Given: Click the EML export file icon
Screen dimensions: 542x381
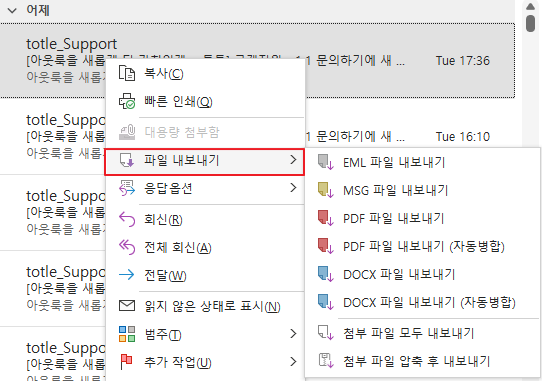Looking at the screenshot, I should click(325, 162).
